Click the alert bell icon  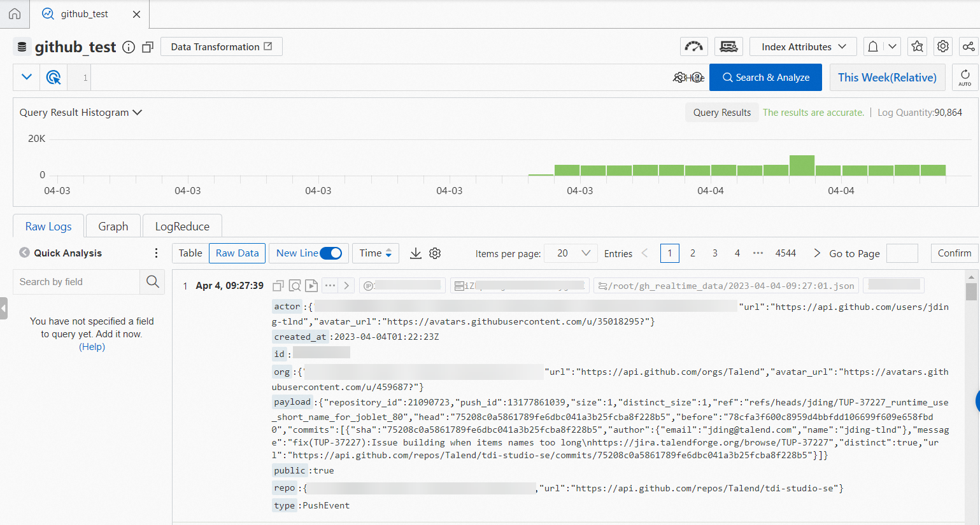pos(873,46)
